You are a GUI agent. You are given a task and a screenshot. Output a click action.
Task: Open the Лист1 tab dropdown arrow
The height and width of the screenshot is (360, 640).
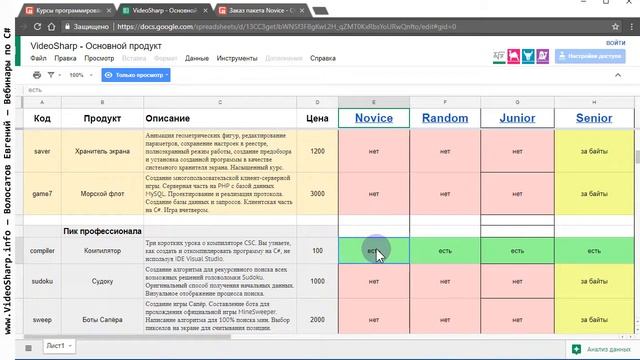click(x=70, y=346)
